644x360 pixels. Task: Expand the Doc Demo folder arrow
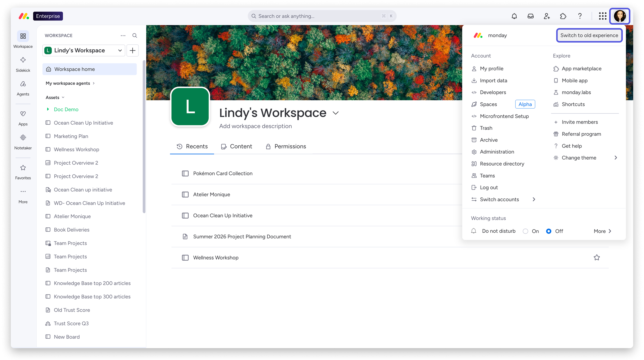pyautogui.click(x=48, y=109)
